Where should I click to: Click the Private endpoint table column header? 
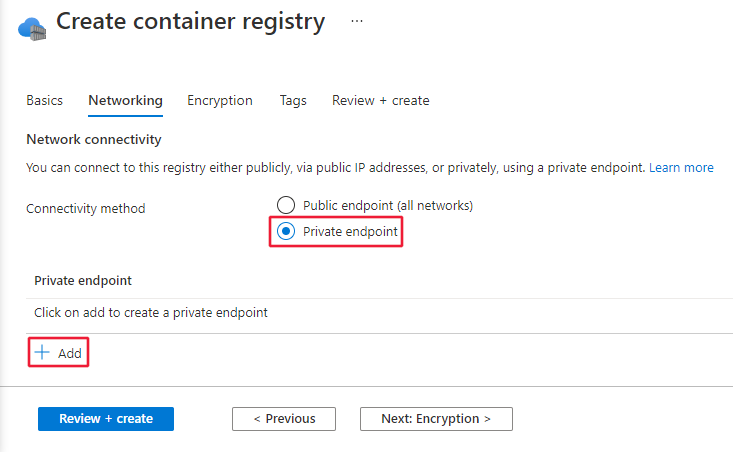click(83, 281)
